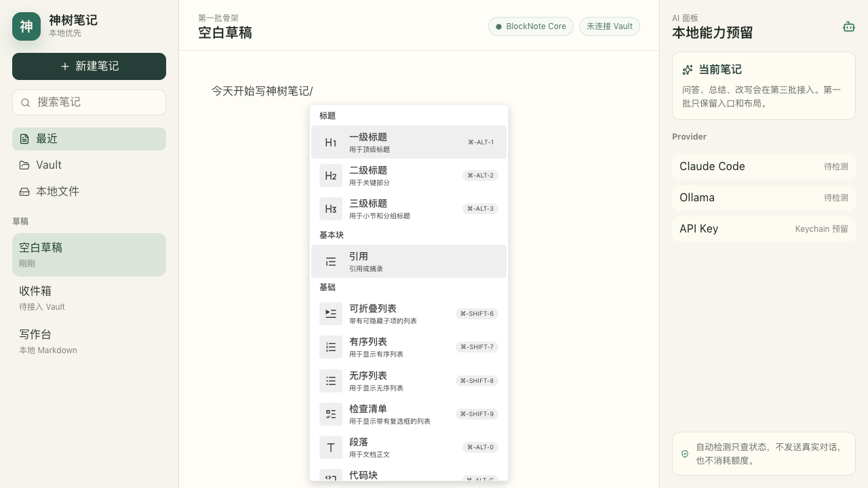Screen dimensions: 868x488
Task: Click the ⌘-ALT-1 shortcut badge
Action: point(481,142)
